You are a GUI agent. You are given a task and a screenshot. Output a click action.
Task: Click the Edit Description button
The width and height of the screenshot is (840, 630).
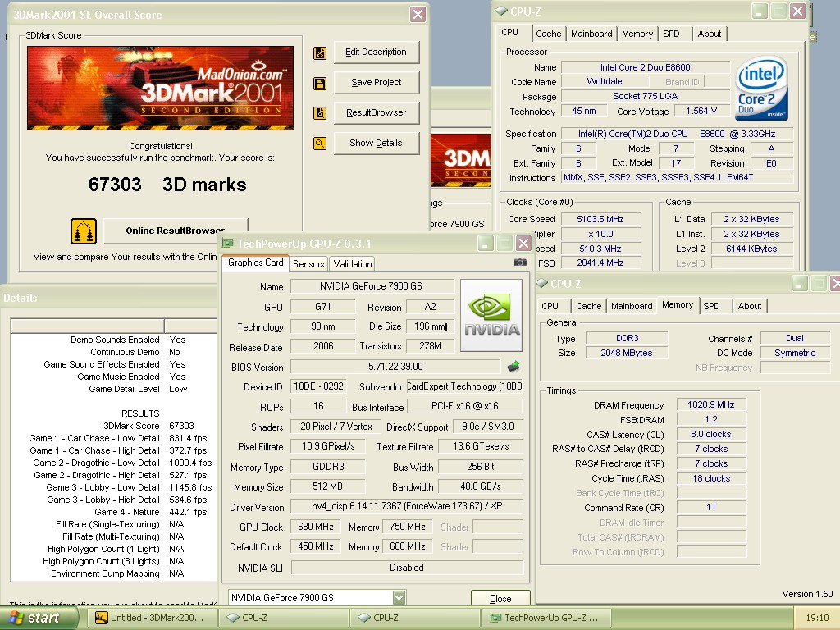376,52
